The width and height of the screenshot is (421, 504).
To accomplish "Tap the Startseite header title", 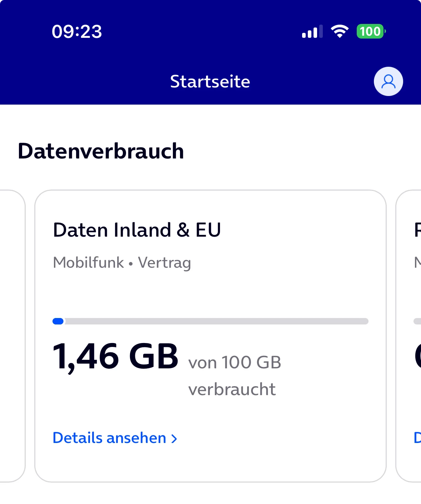I will (210, 81).
